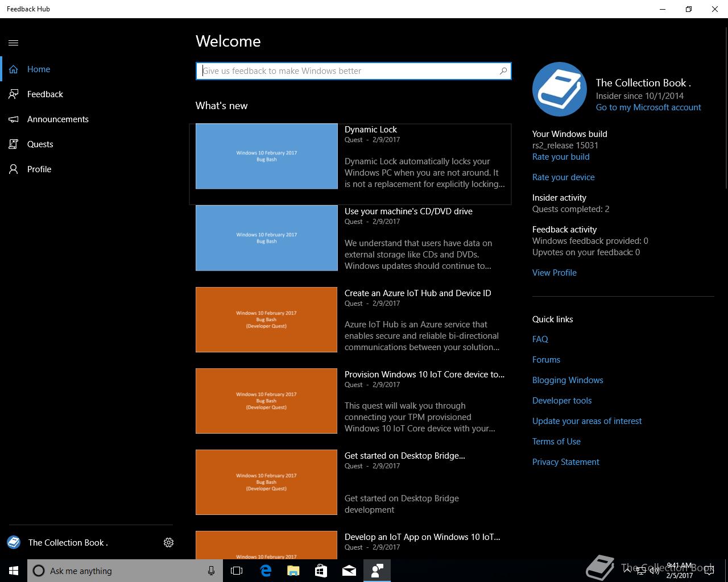
Task: Click the Quests checklist icon
Action: click(14, 144)
